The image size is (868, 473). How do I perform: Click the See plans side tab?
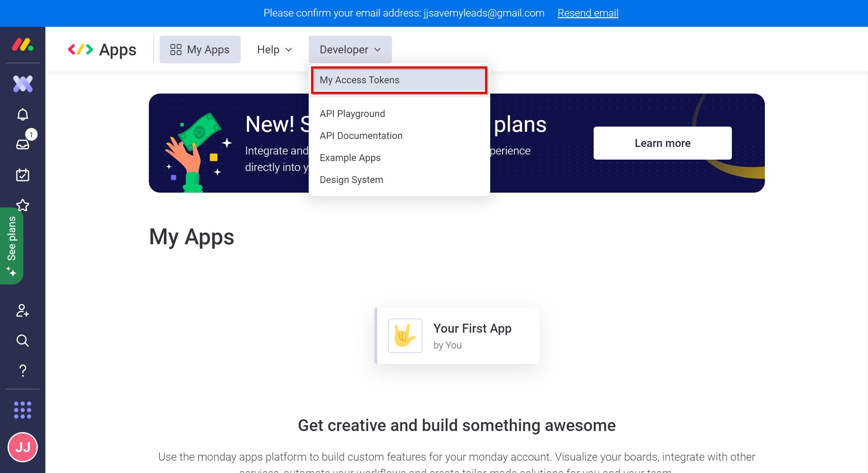click(x=12, y=246)
